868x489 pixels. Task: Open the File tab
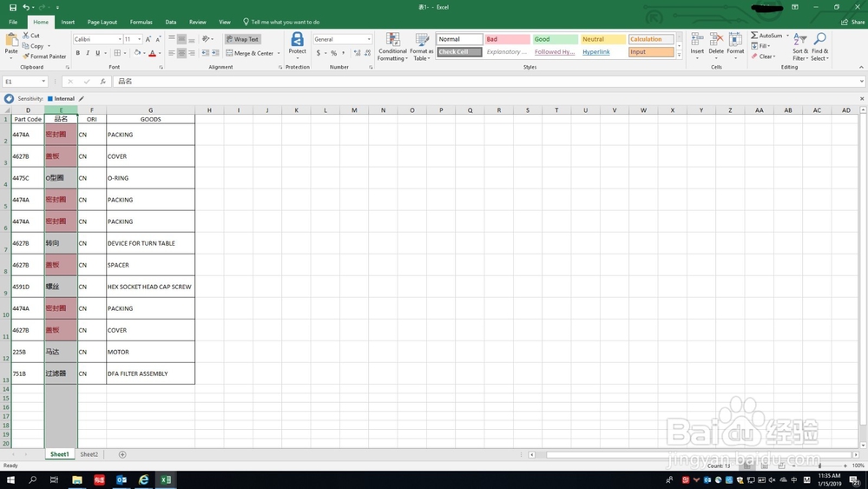[x=13, y=23]
